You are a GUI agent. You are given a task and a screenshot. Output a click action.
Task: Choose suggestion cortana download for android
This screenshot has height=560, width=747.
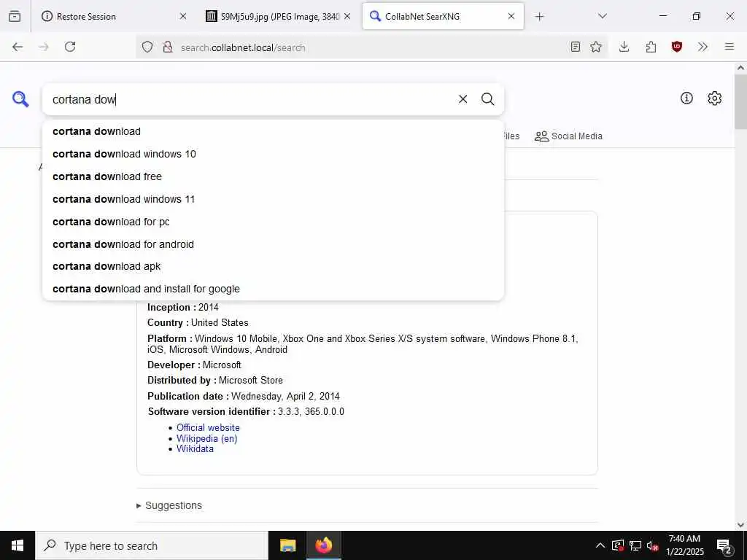click(x=273, y=244)
